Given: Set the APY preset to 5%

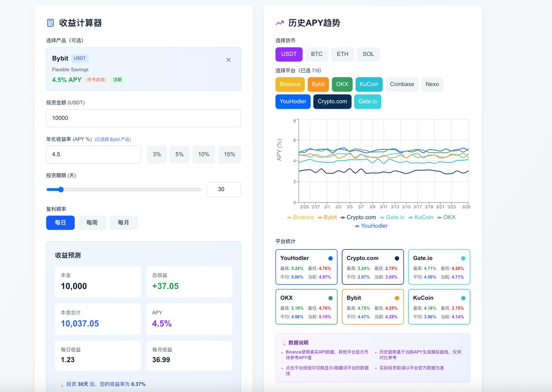Looking at the screenshot, I should (x=179, y=155).
